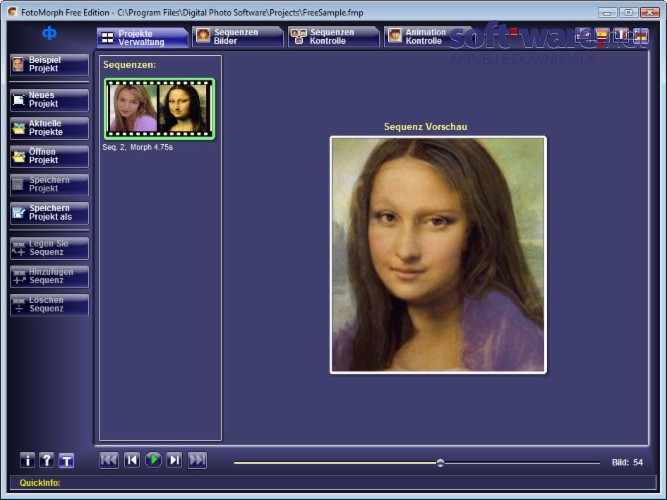667x500 pixels.
Task: Switch language with the French flag
Action: [x=621, y=35]
